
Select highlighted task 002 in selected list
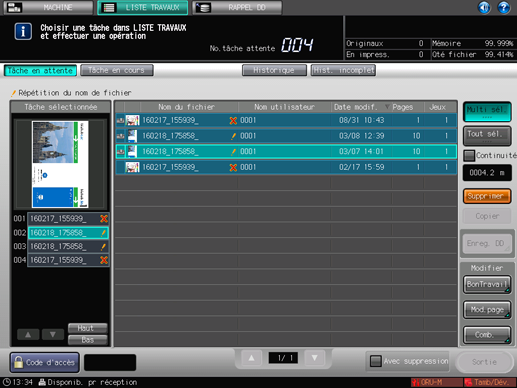pos(68,233)
